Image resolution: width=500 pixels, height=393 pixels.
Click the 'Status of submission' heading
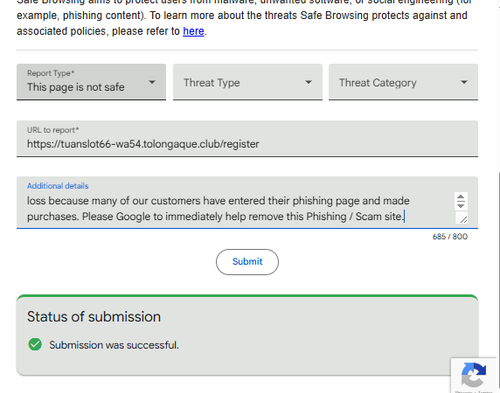(94, 317)
